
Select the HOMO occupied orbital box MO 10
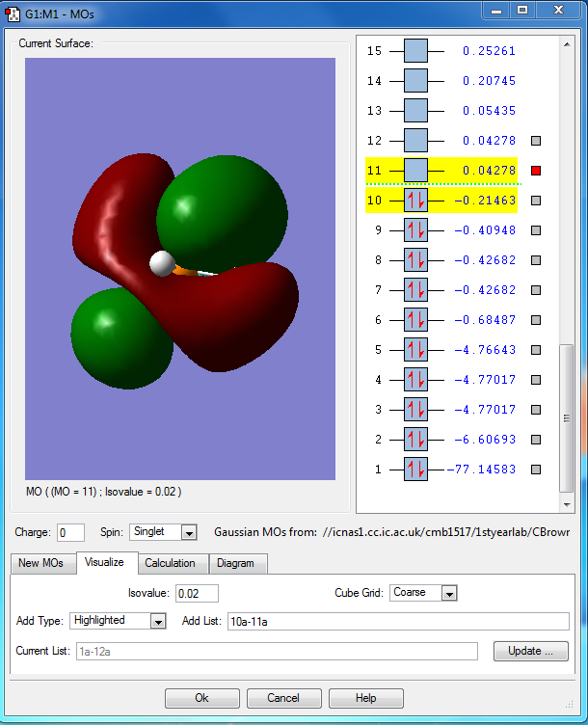point(415,201)
